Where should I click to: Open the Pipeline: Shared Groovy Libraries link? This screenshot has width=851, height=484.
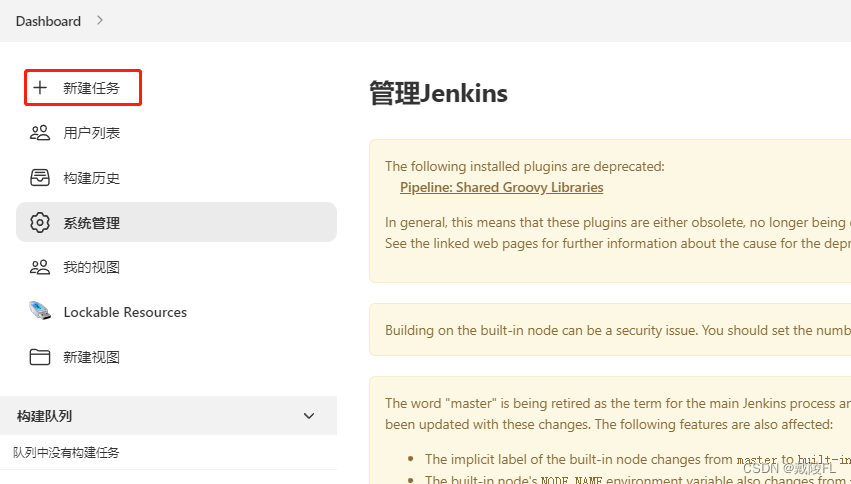click(501, 187)
